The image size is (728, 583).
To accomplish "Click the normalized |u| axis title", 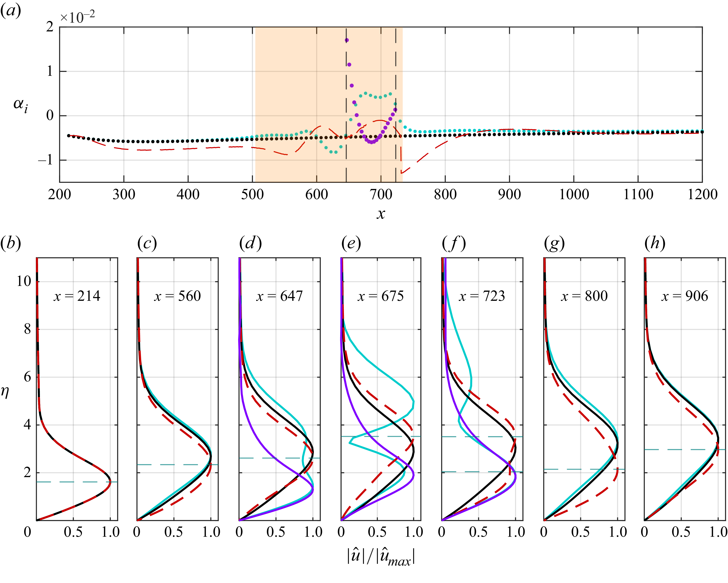I will pyautogui.click(x=381, y=556).
